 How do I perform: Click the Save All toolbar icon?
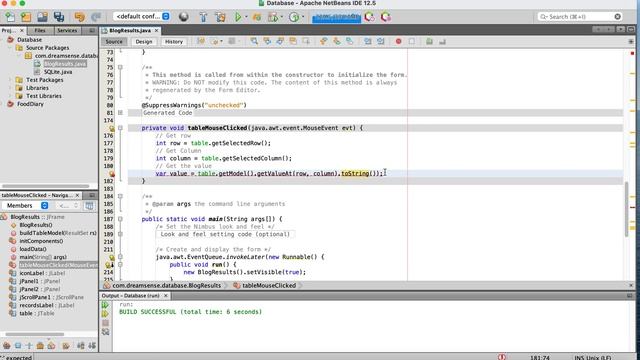59,17
